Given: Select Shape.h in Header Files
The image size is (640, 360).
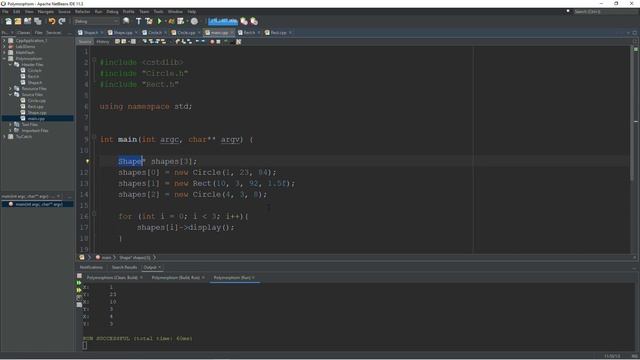Looking at the screenshot, I should [35, 82].
